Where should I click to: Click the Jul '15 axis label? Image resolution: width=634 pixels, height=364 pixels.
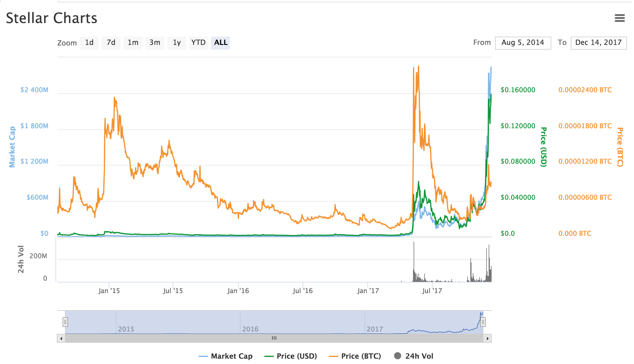(x=173, y=291)
